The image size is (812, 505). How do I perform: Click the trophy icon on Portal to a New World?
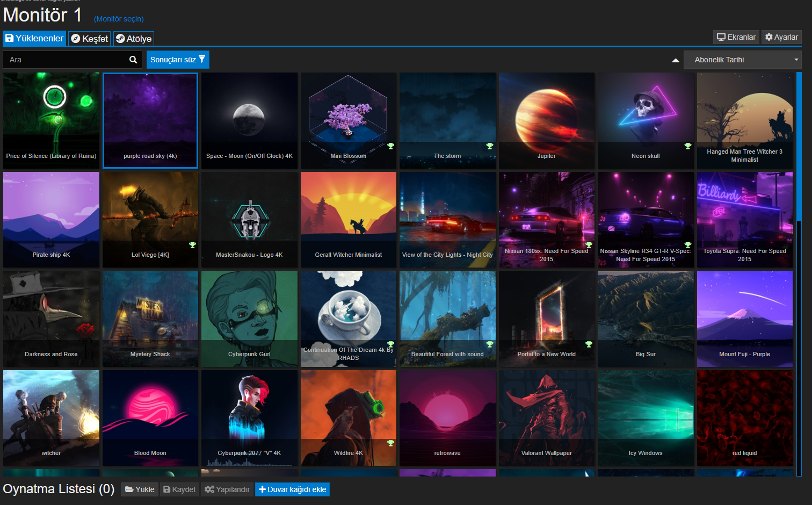click(589, 344)
